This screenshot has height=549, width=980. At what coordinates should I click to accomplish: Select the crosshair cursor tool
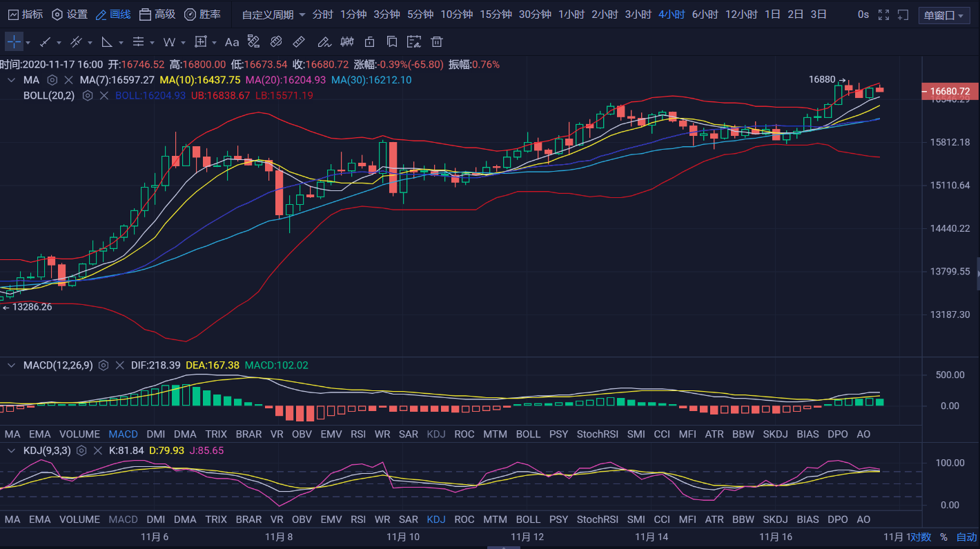point(14,42)
